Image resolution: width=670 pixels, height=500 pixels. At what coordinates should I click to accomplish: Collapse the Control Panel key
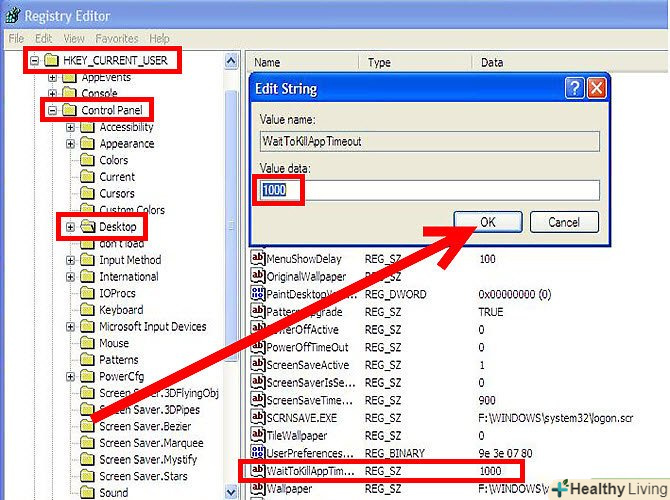(x=52, y=110)
